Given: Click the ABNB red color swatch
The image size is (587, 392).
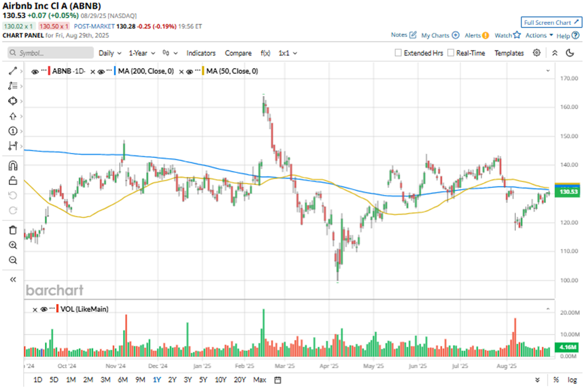Looking at the screenshot, I should click(x=49, y=71).
